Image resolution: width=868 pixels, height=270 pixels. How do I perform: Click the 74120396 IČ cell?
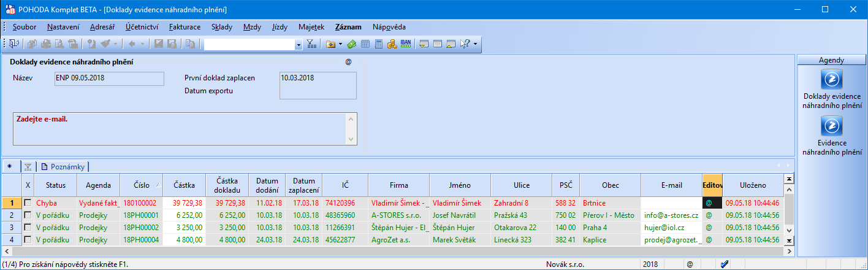coord(345,202)
